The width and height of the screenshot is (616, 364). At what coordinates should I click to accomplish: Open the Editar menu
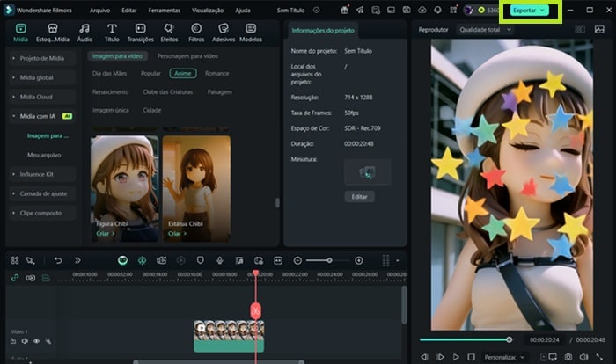coord(128,11)
